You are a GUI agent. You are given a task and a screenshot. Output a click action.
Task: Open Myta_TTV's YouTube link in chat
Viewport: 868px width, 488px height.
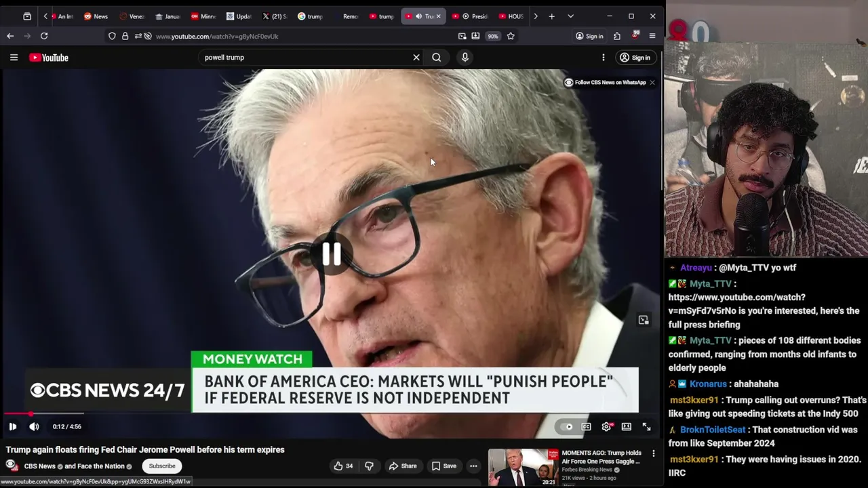(736, 304)
